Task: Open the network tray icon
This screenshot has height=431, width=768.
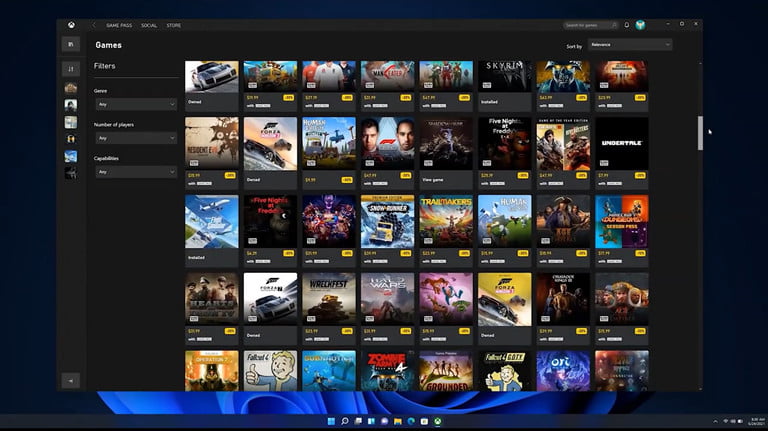Action: point(726,421)
